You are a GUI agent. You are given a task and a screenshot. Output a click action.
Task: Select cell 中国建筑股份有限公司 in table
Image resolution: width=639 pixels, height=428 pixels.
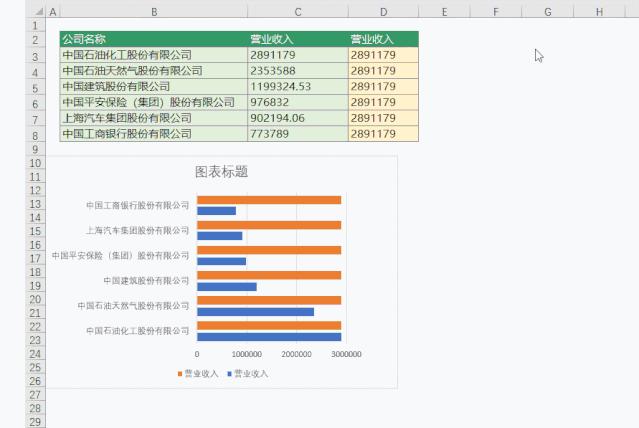point(154,86)
